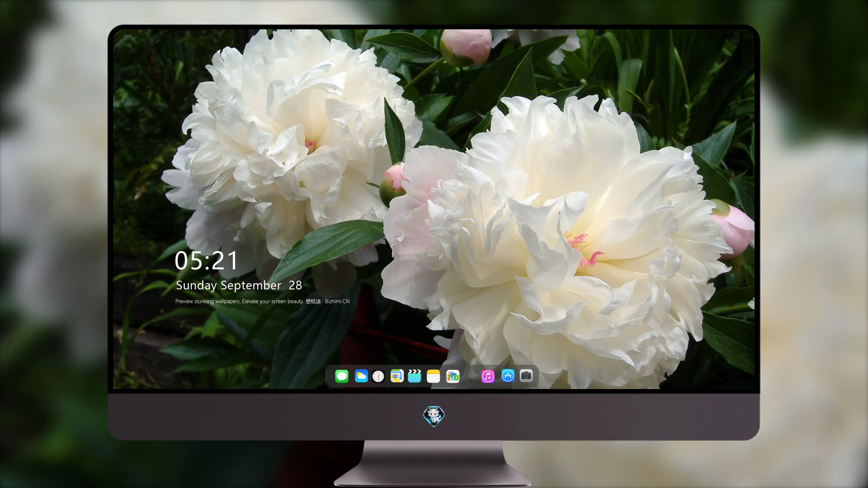Open the Maps app icon

pos(397,376)
